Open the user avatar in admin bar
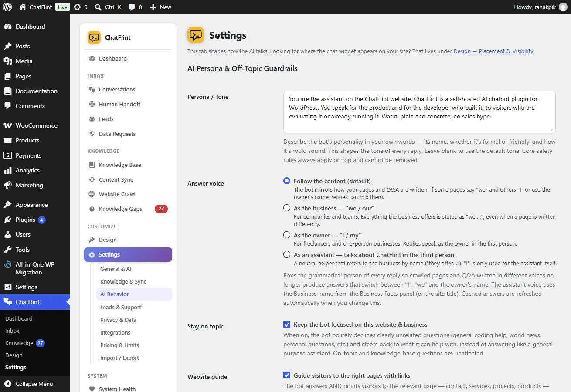571x392 pixels. [563, 7]
